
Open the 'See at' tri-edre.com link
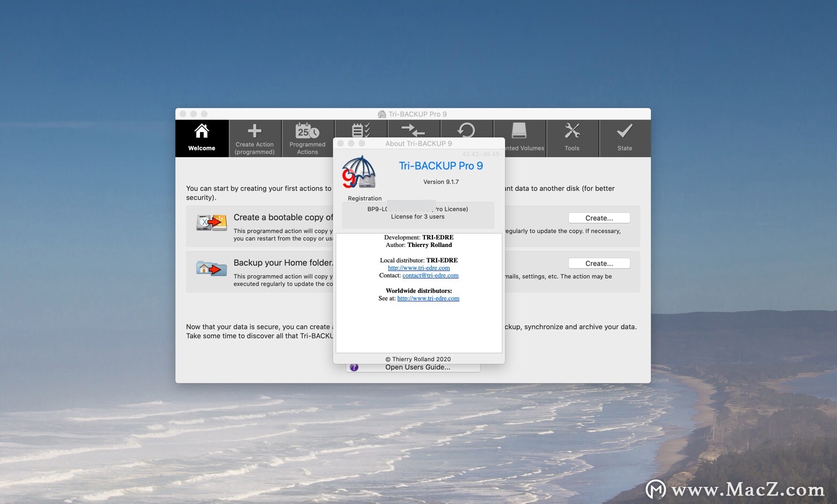tap(428, 298)
